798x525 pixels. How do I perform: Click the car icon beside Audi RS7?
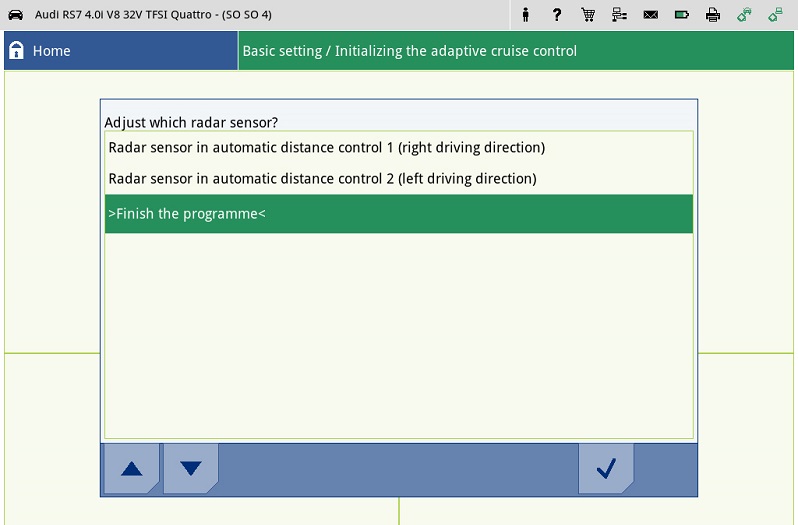(15, 15)
